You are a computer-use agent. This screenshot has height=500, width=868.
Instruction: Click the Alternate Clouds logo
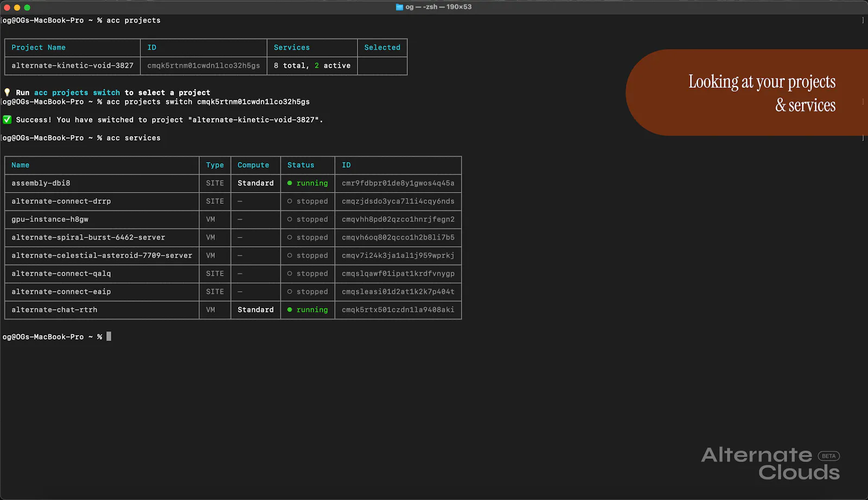[x=770, y=463]
